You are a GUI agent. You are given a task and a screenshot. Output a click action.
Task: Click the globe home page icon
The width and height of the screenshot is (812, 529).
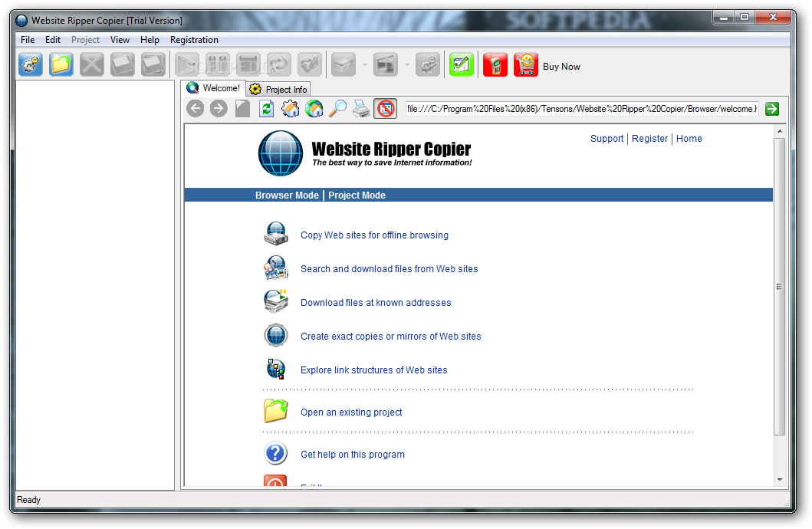click(314, 109)
